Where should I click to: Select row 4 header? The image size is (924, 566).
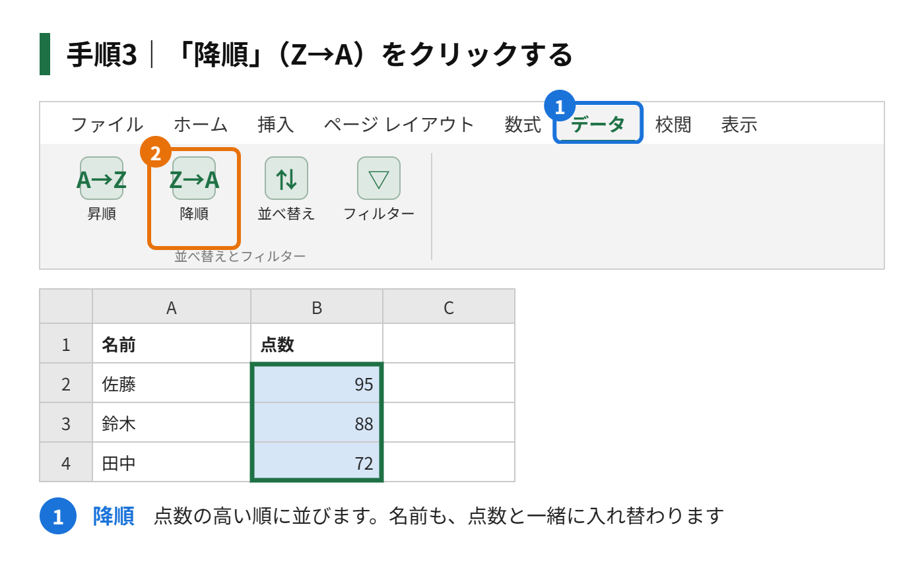[66, 462]
